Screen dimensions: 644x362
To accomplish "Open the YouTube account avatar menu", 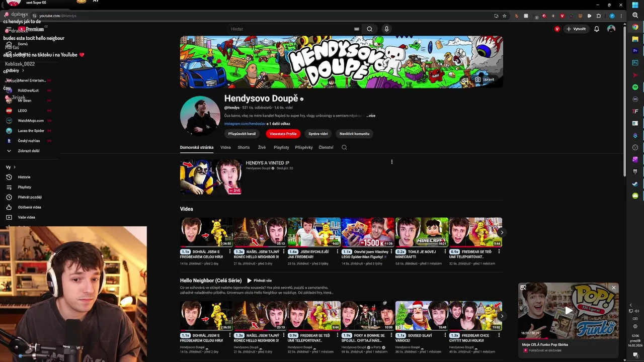I will (611, 29).
